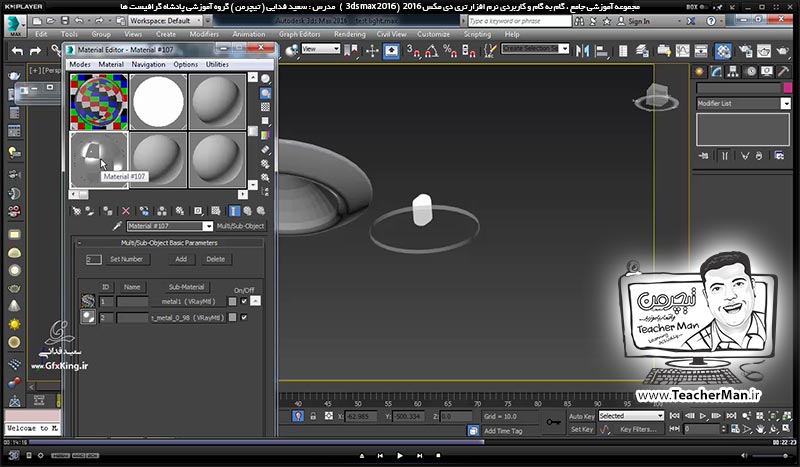This screenshot has height=467, width=800.
Task: Open Navigation menu in Material Editor
Action: pyautogui.click(x=148, y=64)
